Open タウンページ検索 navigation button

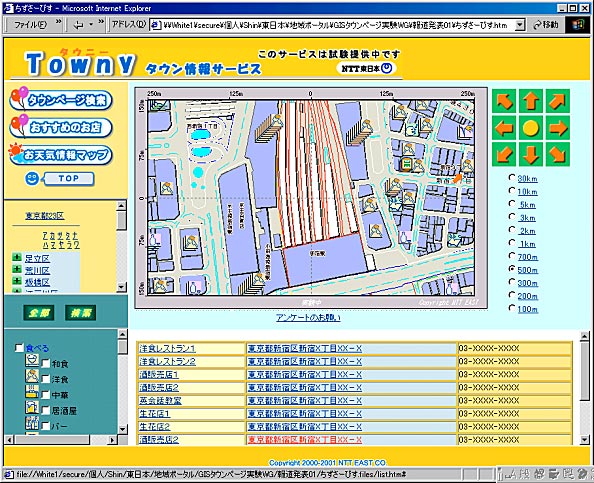[x=61, y=99]
